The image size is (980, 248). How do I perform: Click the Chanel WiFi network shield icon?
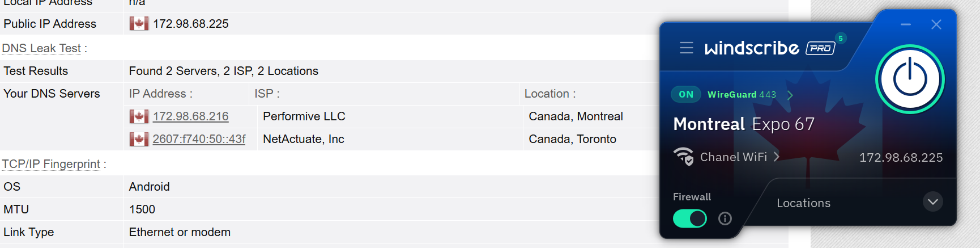pyautogui.click(x=683, y=157)
